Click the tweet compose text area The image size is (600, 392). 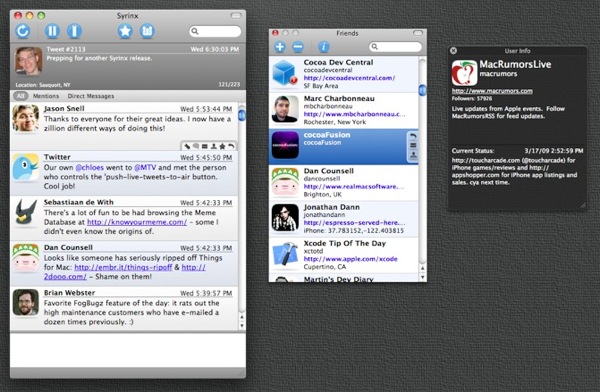[128, 350]
